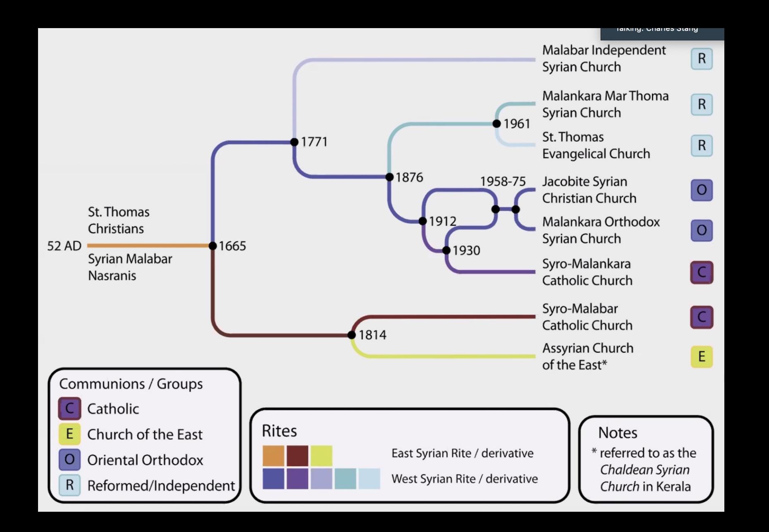Click the Reformed/Independent R legend icon
Viewport: 769px width, 532px height.
(x=69, y=485)
